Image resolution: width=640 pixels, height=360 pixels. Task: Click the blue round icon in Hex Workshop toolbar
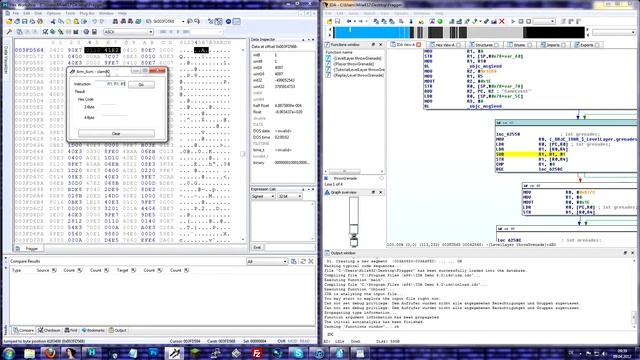click(229, 21)
